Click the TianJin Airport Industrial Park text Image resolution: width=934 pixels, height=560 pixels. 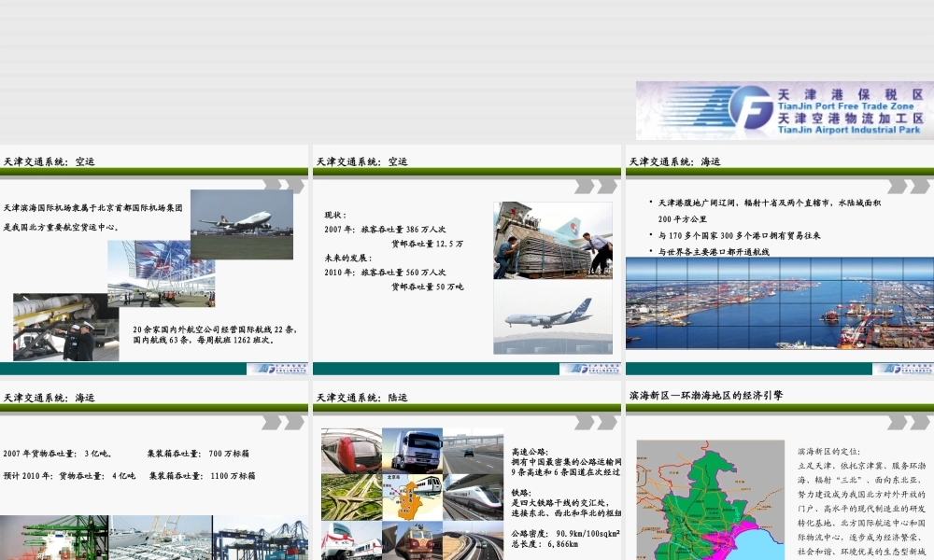point(849,130)
